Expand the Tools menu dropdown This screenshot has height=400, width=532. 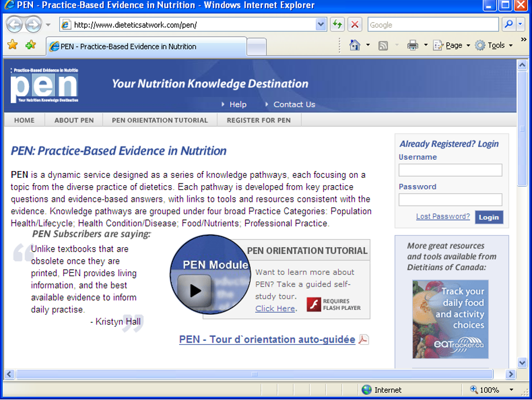pyautogui.click(x=510, y=45)
